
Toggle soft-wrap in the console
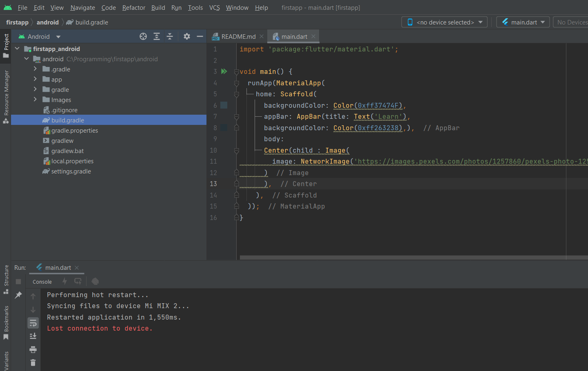[x=33, y=323]
